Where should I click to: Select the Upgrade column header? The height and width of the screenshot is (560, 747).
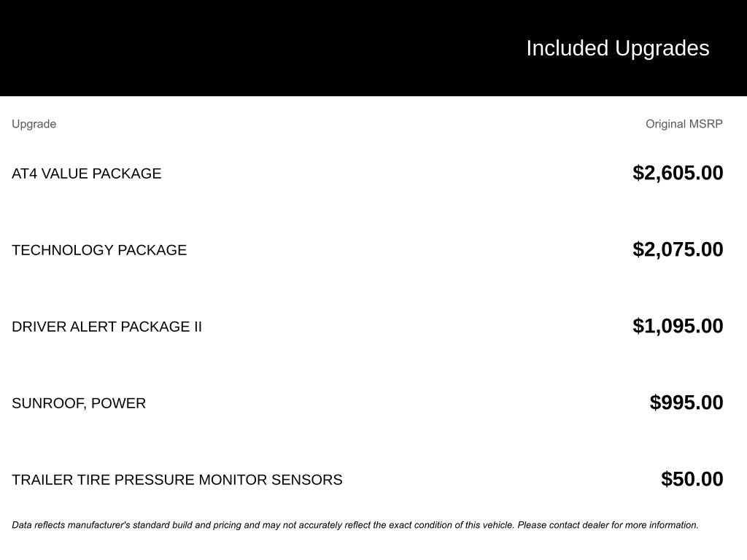34,124
